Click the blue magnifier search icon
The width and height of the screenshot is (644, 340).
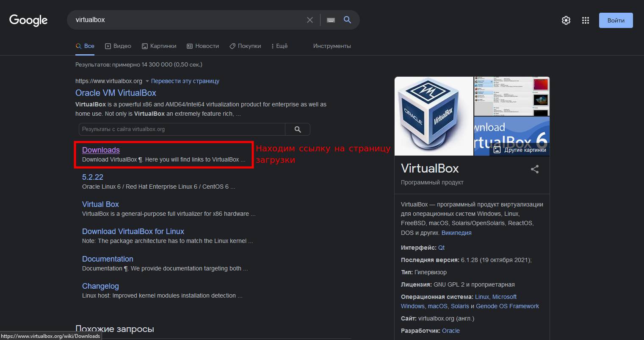[x=347, y=20]
